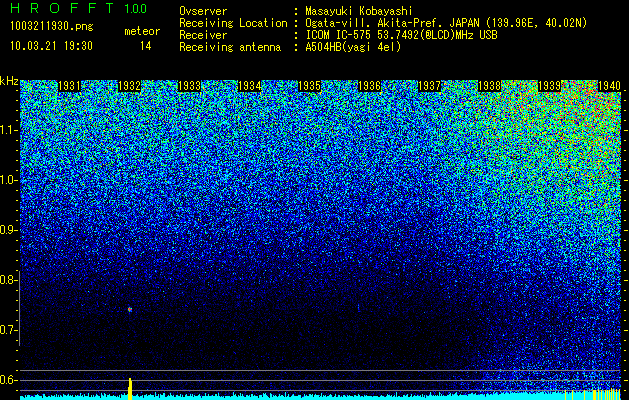Image resolution: width=629 pixels, height=400 pixels.
Task: Click the 0.8 kHz axis label
Action: point(8,280)
